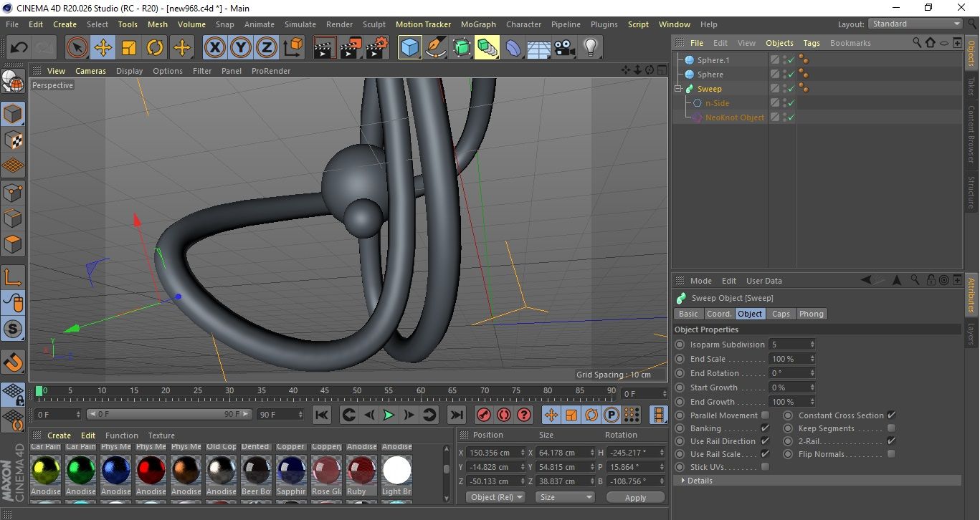Activate the Scale tool
The height and width of the screenshot is (520, 980).
point(129,48)
